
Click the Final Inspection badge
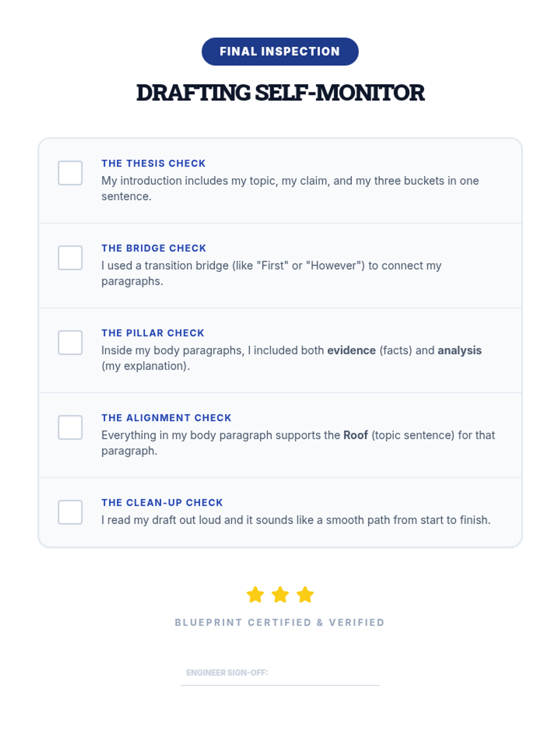pyautogui.click(x=280, y=51)
